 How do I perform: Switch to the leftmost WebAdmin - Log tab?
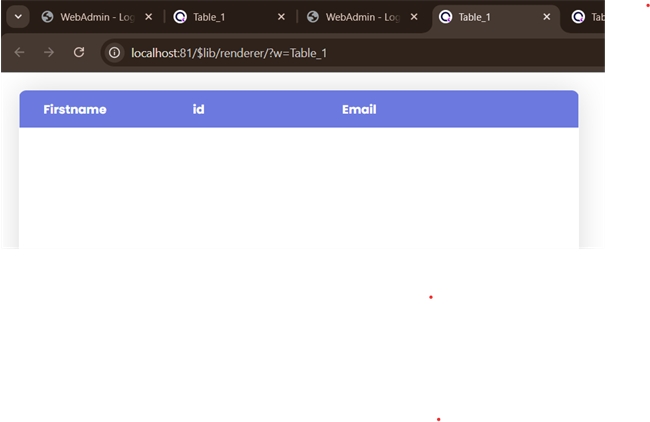[x=97, y=17]
